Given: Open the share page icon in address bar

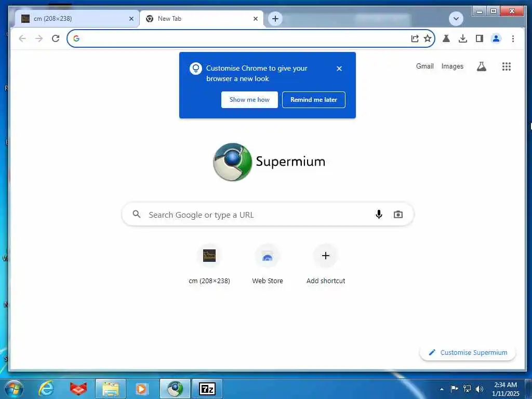Looking at the screenshot, I should coord(415,38).
